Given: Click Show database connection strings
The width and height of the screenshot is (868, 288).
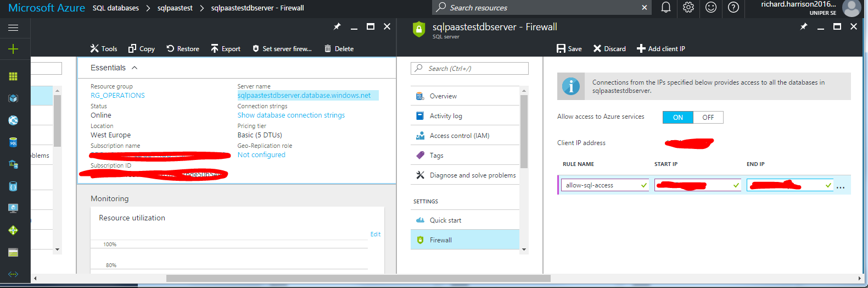Looking at the screenshot, I should (291, 115).
